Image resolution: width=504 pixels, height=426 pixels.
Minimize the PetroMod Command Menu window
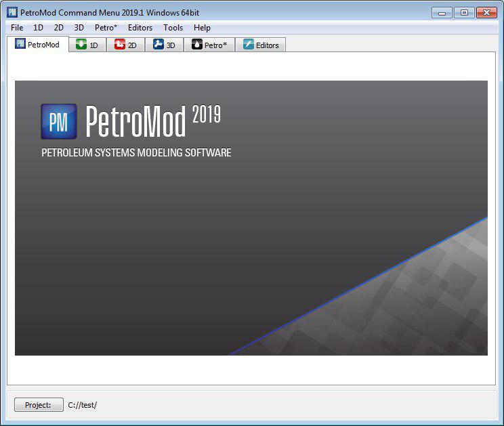pyautogui.click(x=442, y=13)
